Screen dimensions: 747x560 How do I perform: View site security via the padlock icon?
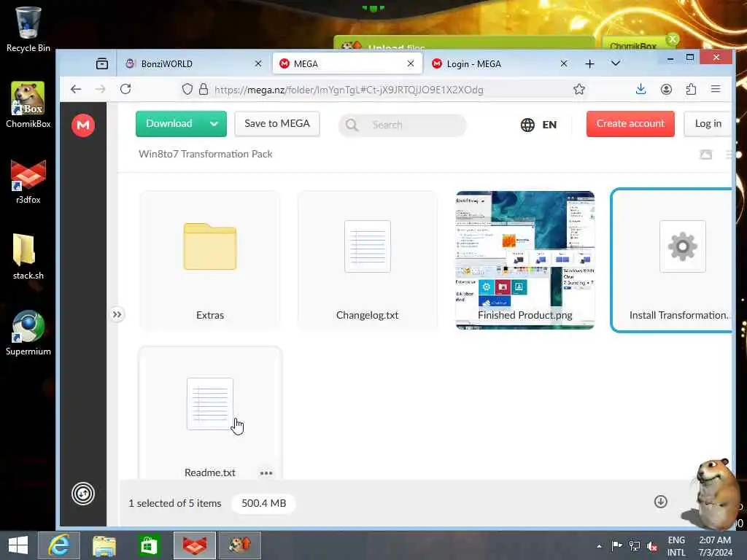click(204, 89)
